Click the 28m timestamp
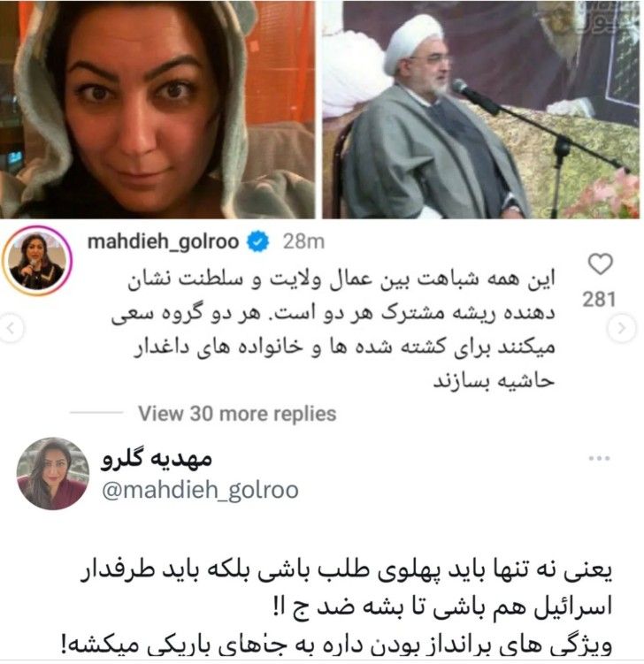The width and height of the screenshot is (644, 664). click(x=303, y=241)
